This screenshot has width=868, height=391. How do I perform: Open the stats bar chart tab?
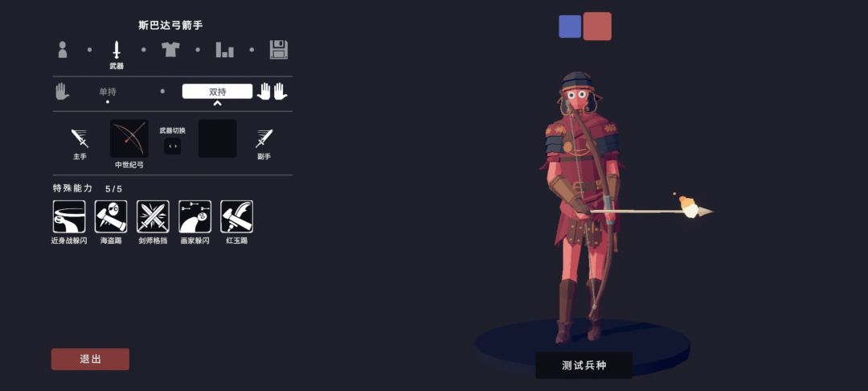point(225,50)
